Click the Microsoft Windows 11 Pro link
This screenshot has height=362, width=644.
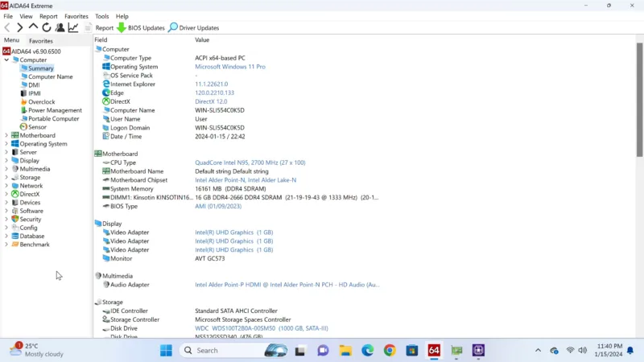(x=229, y=67)
